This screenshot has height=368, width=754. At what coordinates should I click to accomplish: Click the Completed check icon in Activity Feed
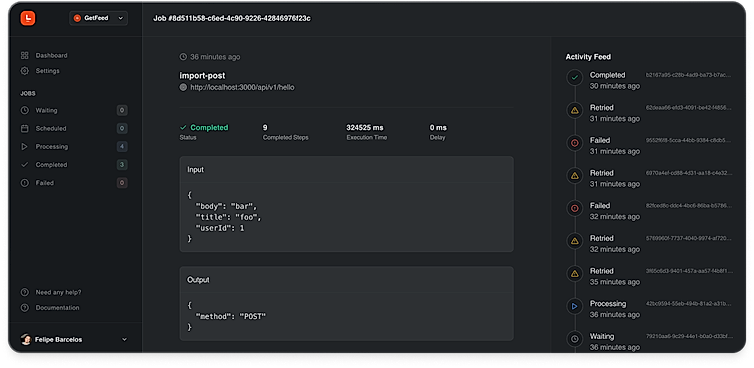575,77
